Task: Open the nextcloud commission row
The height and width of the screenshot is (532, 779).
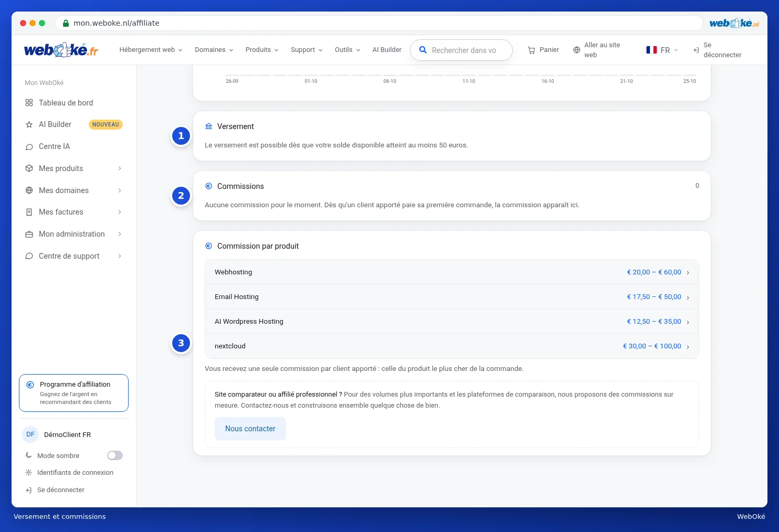Action: (x=452, y=346)
